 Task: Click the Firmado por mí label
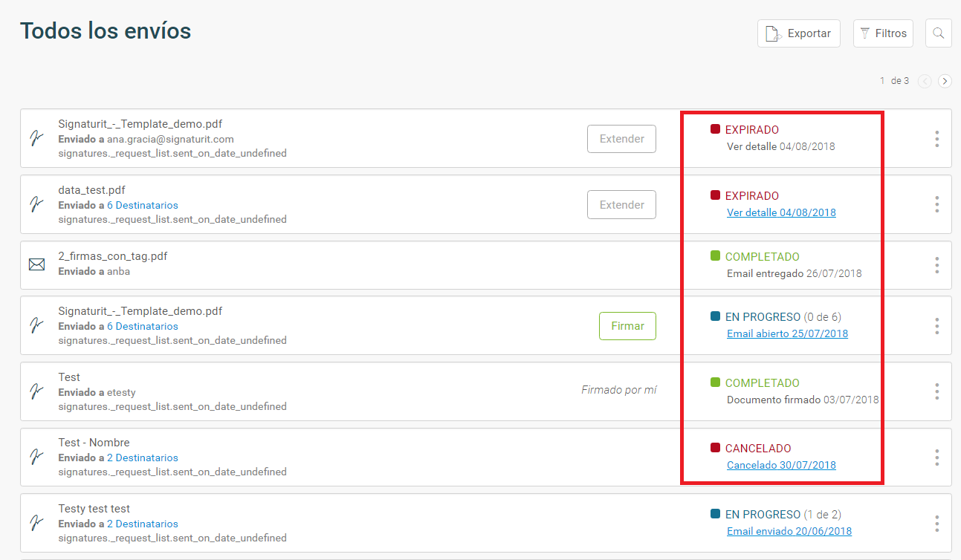[x=619, y=390]
